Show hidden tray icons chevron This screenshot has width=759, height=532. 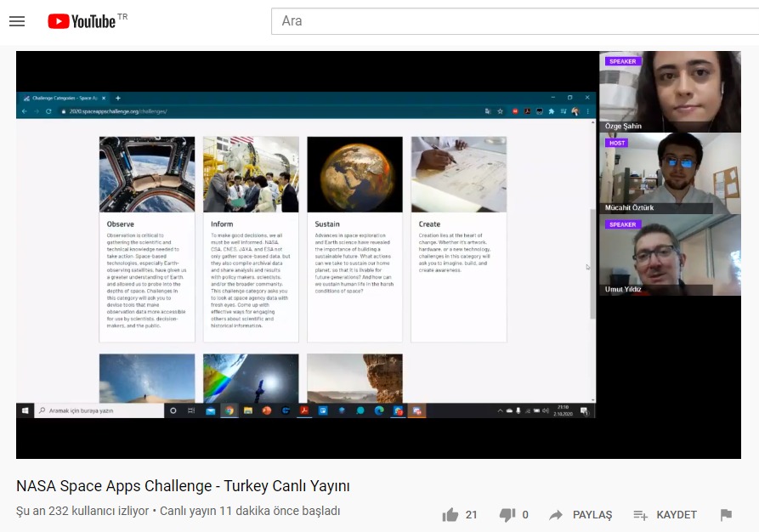click(x=500, y=410)
